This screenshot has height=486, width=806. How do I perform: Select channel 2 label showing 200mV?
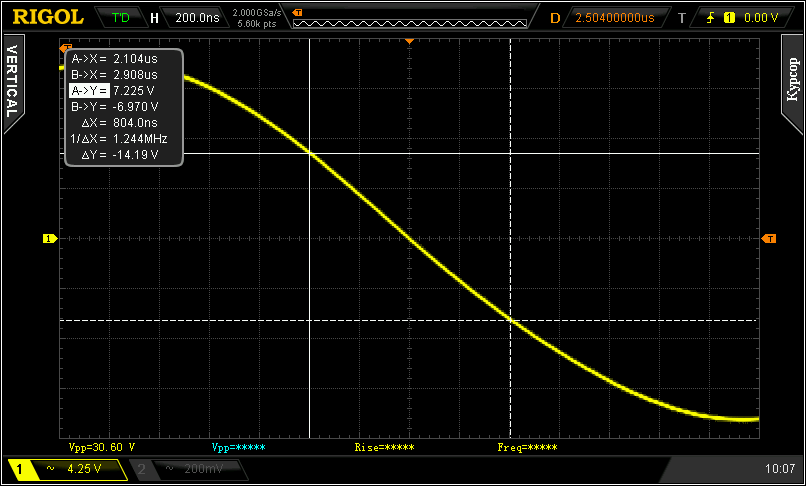[187, 469]
